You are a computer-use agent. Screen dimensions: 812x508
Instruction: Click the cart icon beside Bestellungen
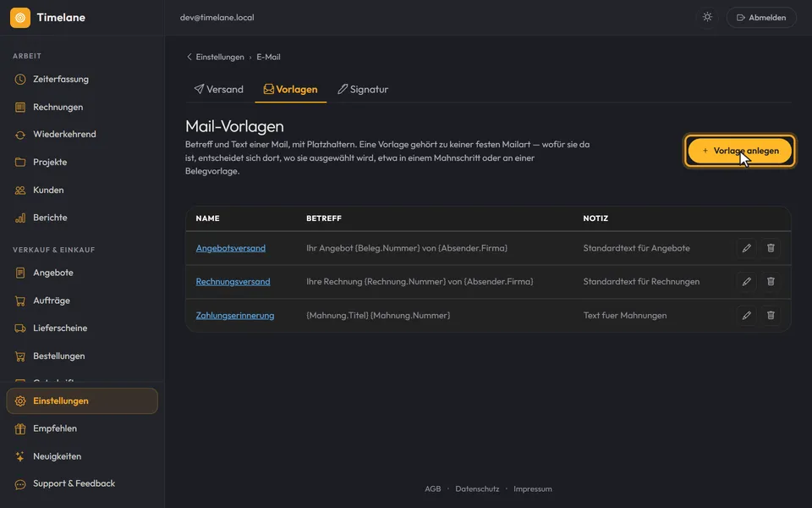20,356
